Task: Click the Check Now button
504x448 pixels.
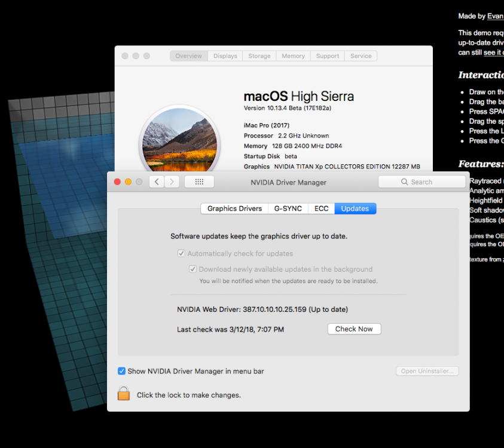Action: point(354,329)
